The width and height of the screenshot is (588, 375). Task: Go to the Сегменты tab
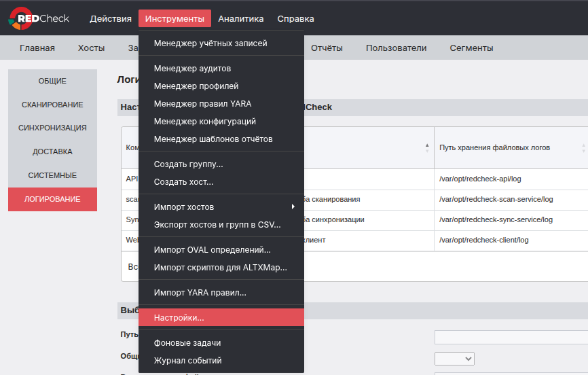point(471,48)
